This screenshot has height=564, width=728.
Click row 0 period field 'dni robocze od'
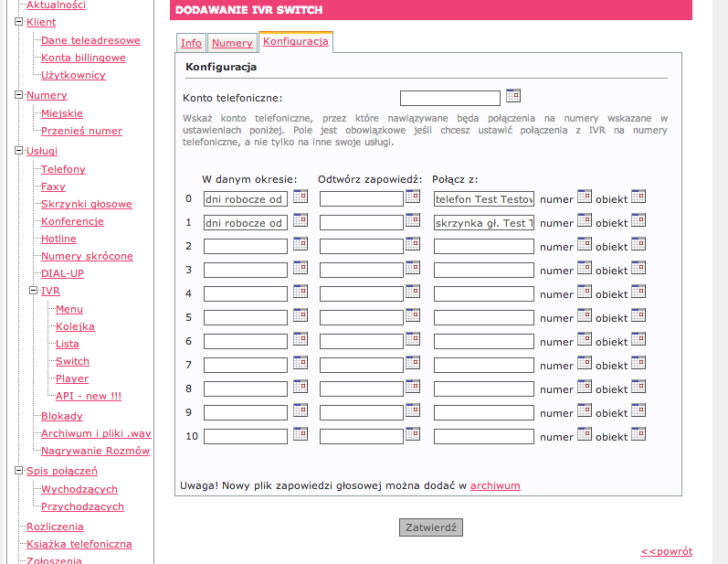point(246,199)
